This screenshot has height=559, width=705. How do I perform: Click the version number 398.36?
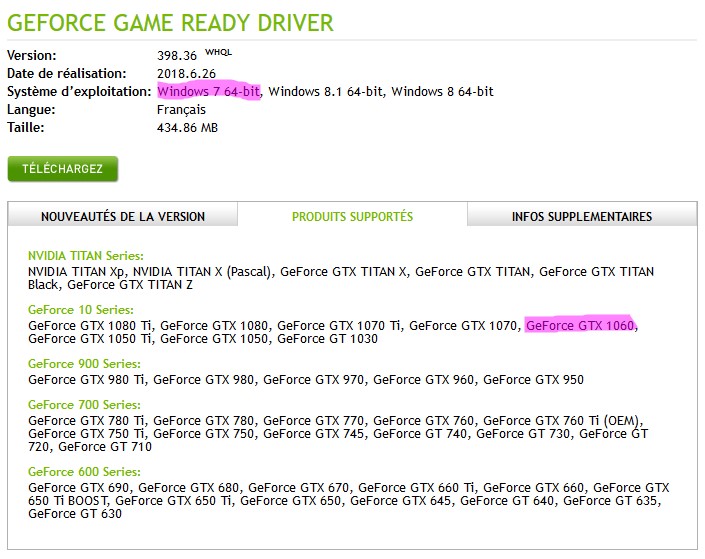(x=177, y=56)
